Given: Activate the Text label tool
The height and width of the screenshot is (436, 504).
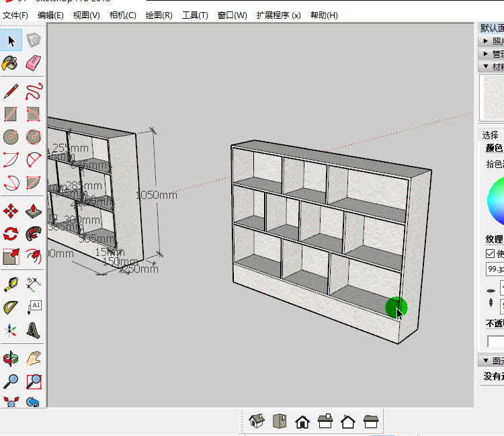Looking at the screenshot, I should pos(34,308).
